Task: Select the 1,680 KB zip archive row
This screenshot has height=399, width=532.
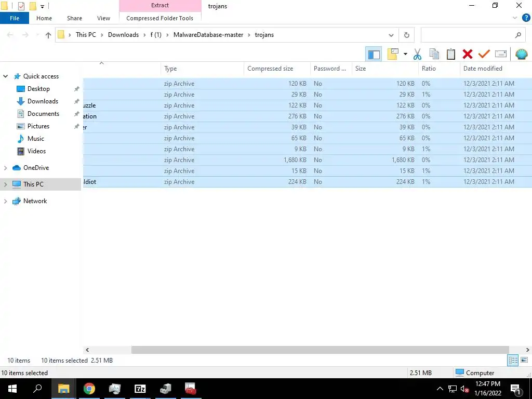Action: tap(308, 160)
